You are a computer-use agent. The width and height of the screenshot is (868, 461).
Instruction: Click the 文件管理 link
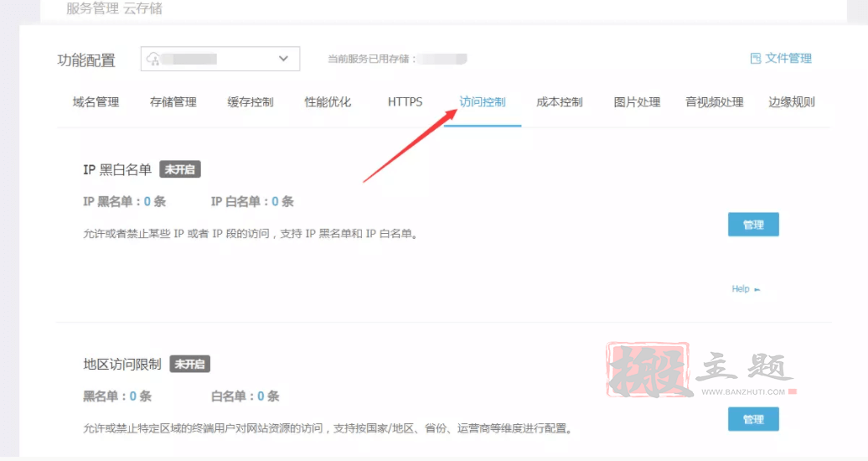(x=788, y=58)
